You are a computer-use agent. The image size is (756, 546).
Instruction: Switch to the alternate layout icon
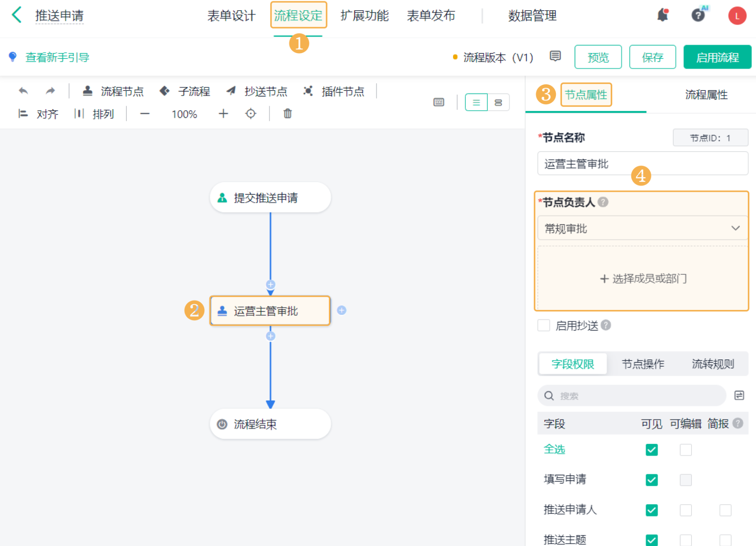tap(498, 102)
